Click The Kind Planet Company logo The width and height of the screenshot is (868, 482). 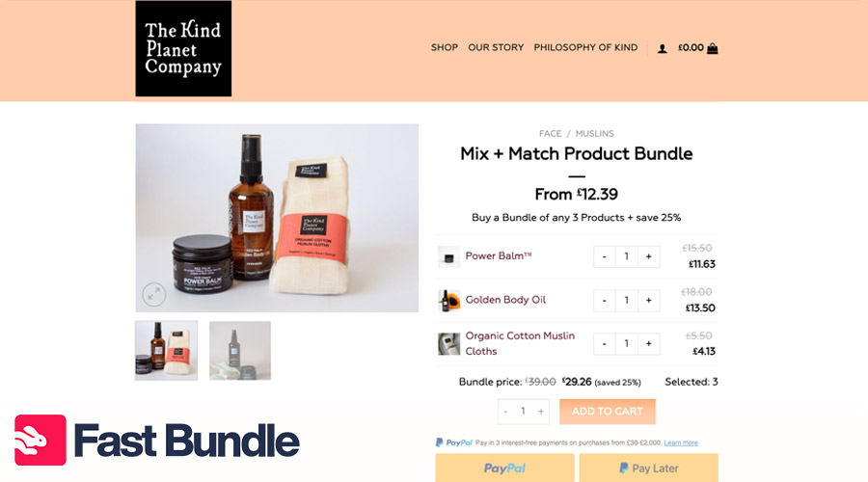click(x=184, y=49)
